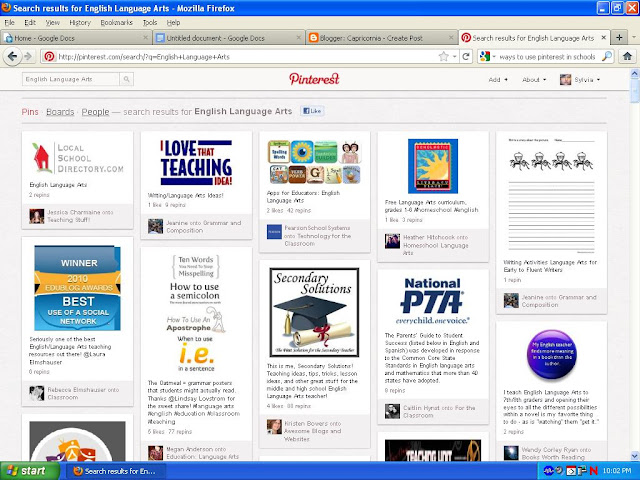Click the Google search box text field
Viewport: 640px width, 480px height.
tap(547, 57)
